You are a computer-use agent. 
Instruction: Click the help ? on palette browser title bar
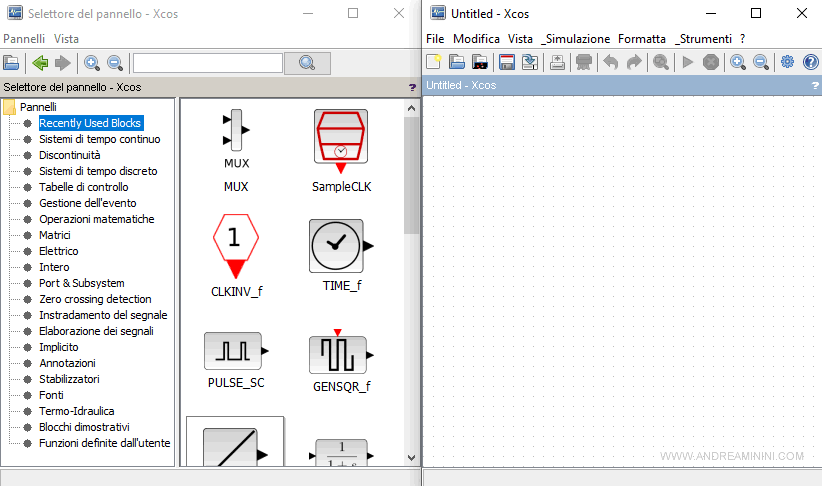tap(412, 88)
